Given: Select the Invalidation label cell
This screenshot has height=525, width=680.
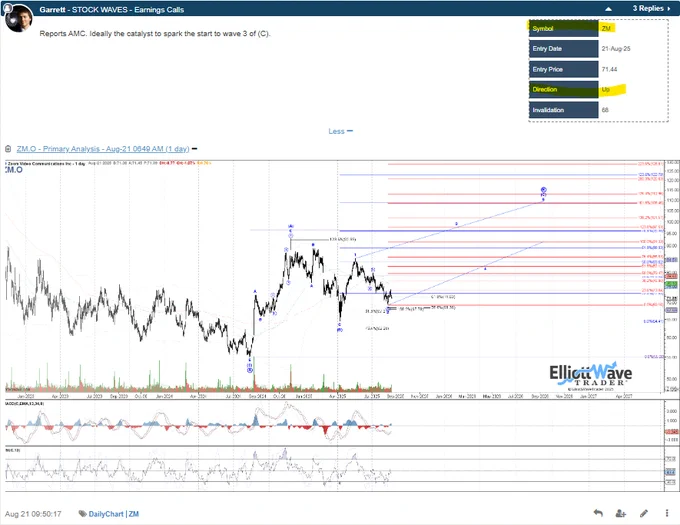Looking at the screenshot, I should click(563, 110).
